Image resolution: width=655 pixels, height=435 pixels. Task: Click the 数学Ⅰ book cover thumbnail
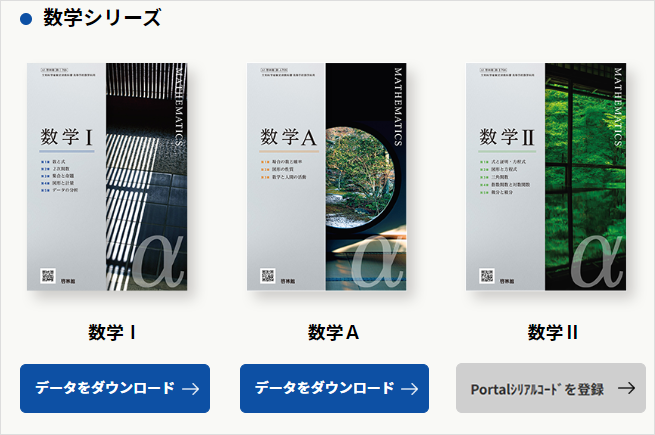coord(107,176)
